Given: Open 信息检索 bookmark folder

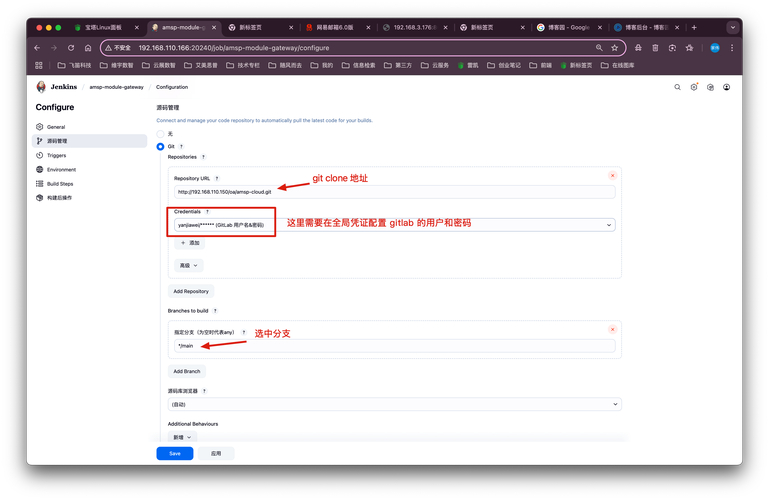Looking at the screenshot, I should pos(359,65).
